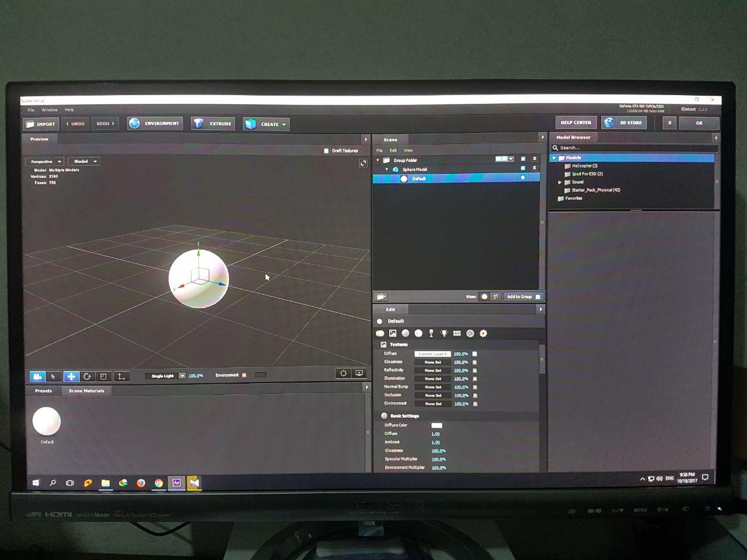The height and width of the screenshot is (560, 747).
Task: Click the ENVIRONMENT button
Action: 155,124
